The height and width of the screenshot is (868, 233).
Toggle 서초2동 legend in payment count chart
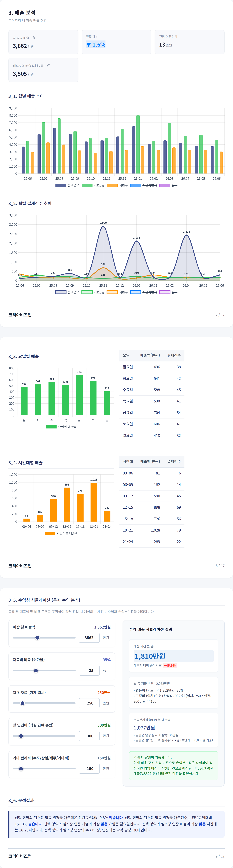[x=93, y=292]
